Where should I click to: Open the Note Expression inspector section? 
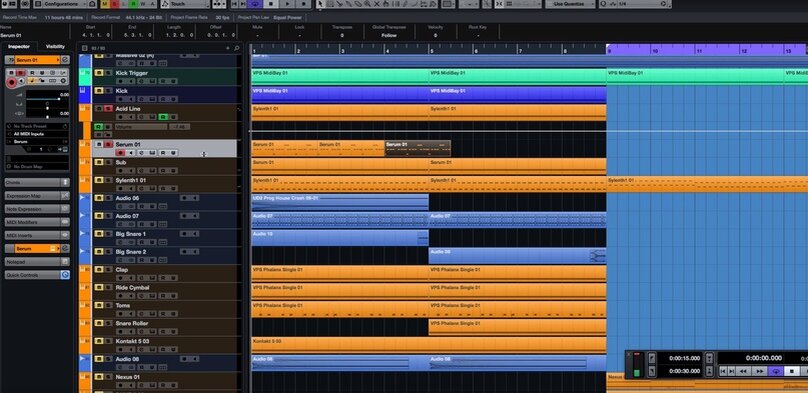pos(37,209)
